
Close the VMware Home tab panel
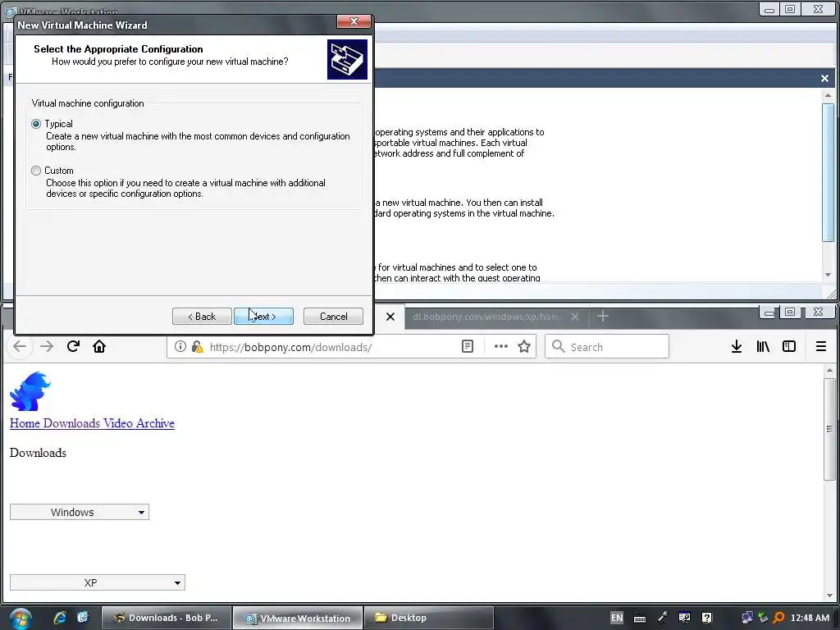(824, 79)
